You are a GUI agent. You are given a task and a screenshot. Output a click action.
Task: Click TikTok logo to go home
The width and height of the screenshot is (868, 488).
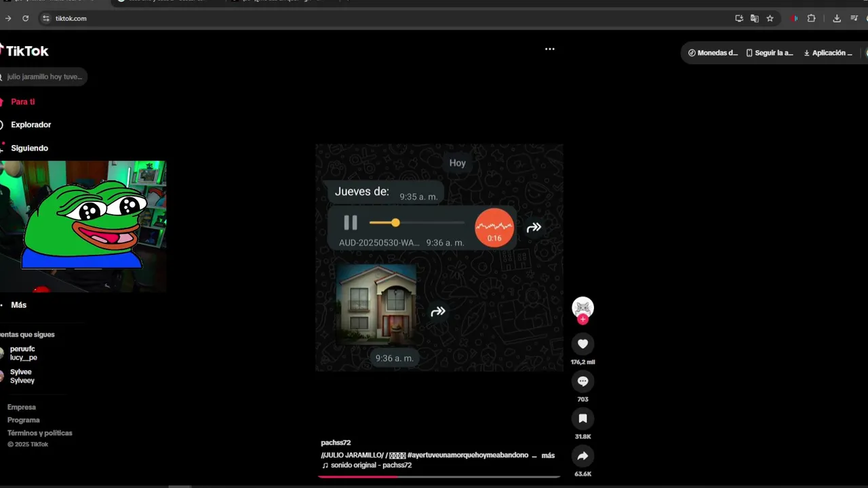[x=24, y=51]
